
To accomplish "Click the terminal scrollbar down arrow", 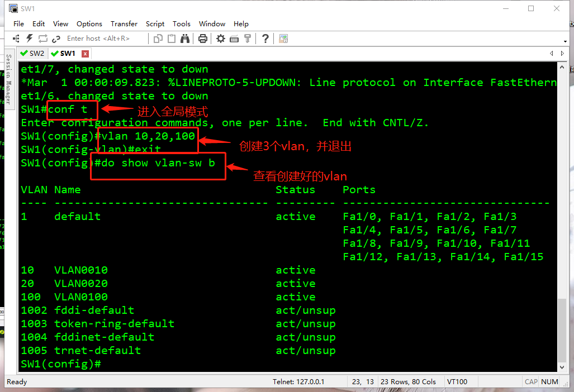I will tap(562, 367).
